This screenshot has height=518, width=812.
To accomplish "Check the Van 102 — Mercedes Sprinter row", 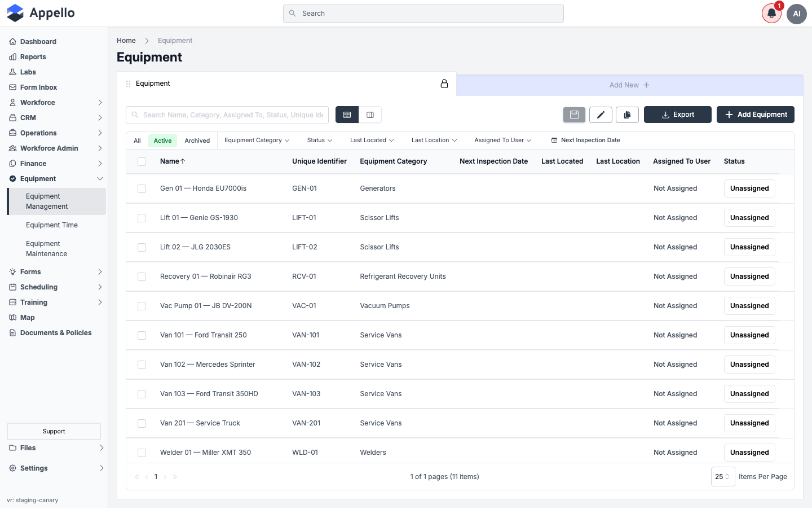I will click(x=142, y=365).
